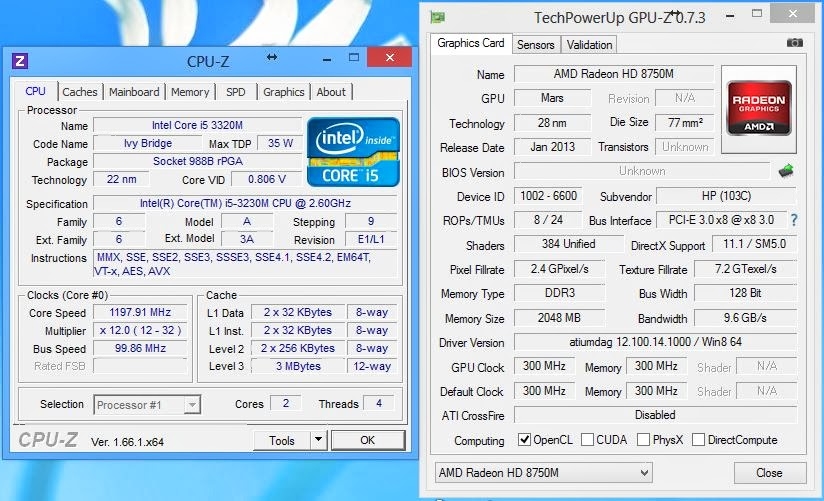Open the Memory tab in CPU-Z
This screenshot has width=824, height=501.
point(190,92)
